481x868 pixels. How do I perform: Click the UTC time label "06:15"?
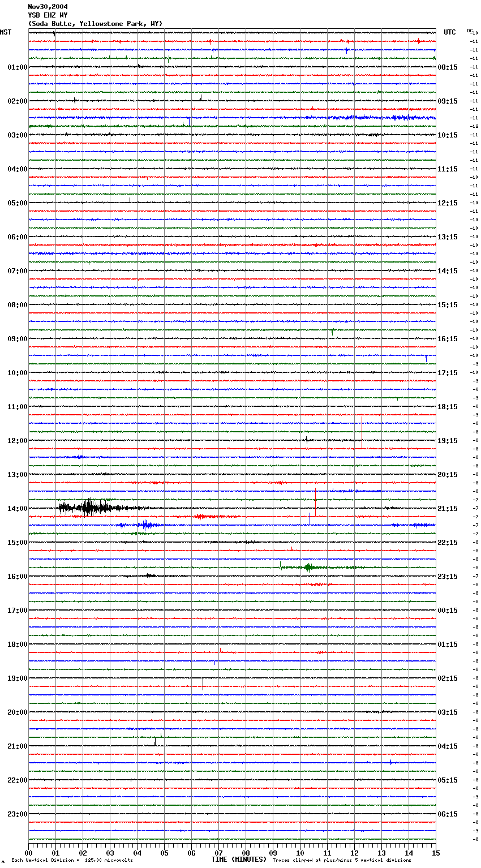(x=448, y=814)
